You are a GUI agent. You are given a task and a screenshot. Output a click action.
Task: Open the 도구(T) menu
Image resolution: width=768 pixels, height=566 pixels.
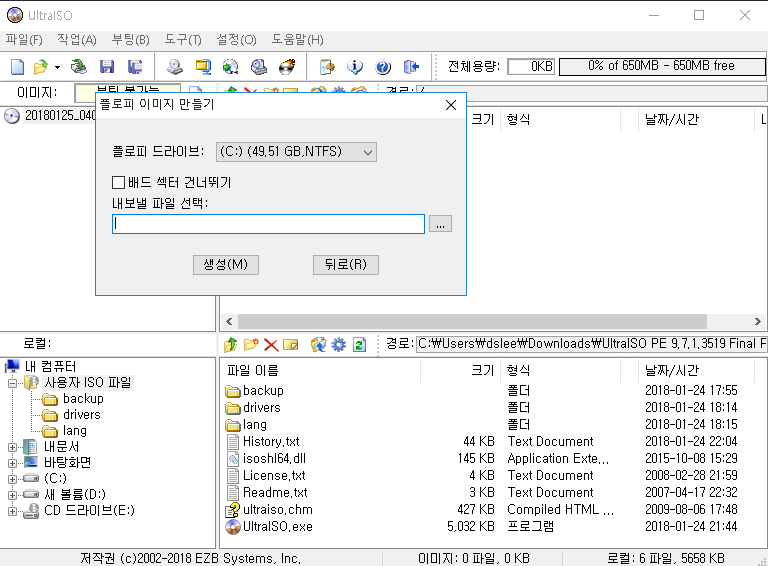tap(183, 40)
